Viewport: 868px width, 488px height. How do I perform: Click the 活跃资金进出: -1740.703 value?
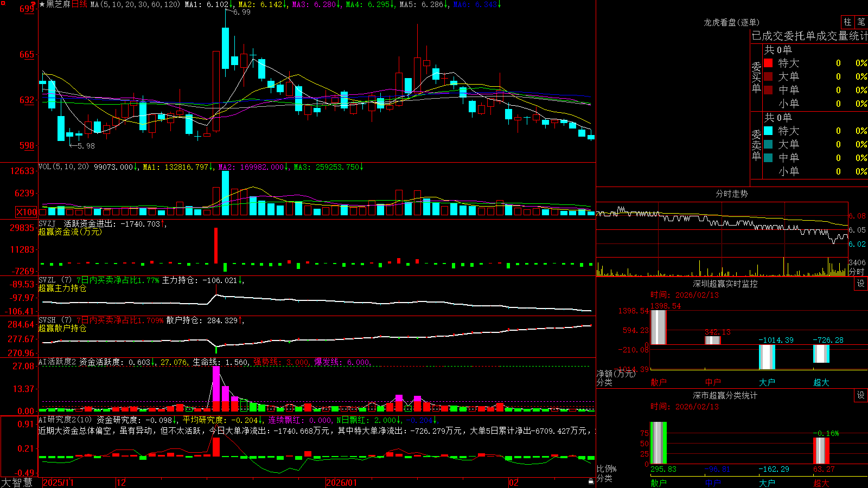(x=112, y=223)
